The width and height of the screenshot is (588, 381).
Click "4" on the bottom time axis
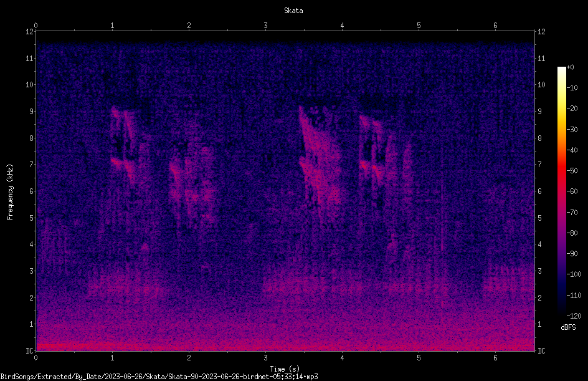coord(342,358)
